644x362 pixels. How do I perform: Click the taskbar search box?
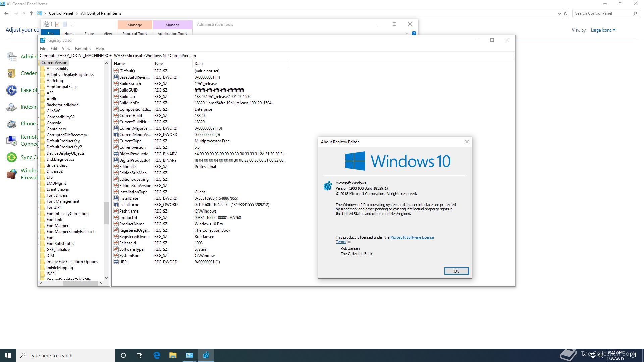[x=66, y=355]
